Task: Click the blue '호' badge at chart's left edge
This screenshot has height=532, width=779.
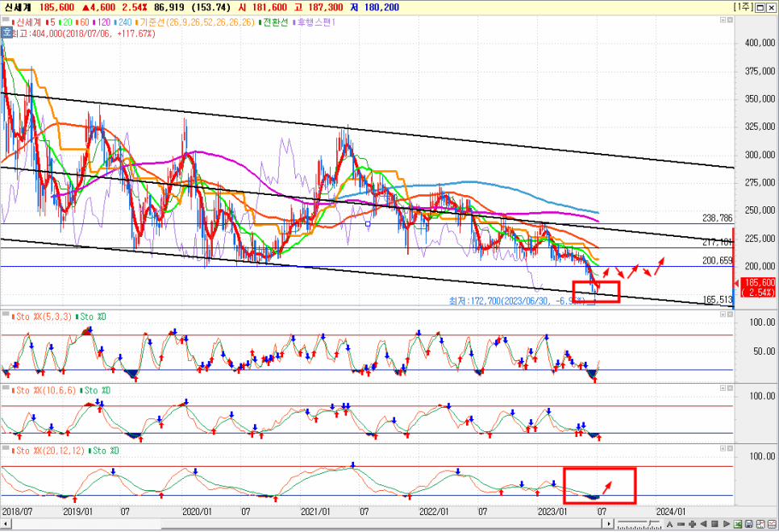Action: click(x=6, y=32)
